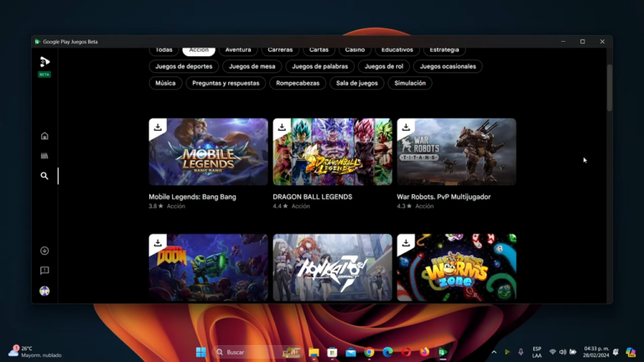Filter by Preguntas y respuestas
644x362 pixels.
226,83
